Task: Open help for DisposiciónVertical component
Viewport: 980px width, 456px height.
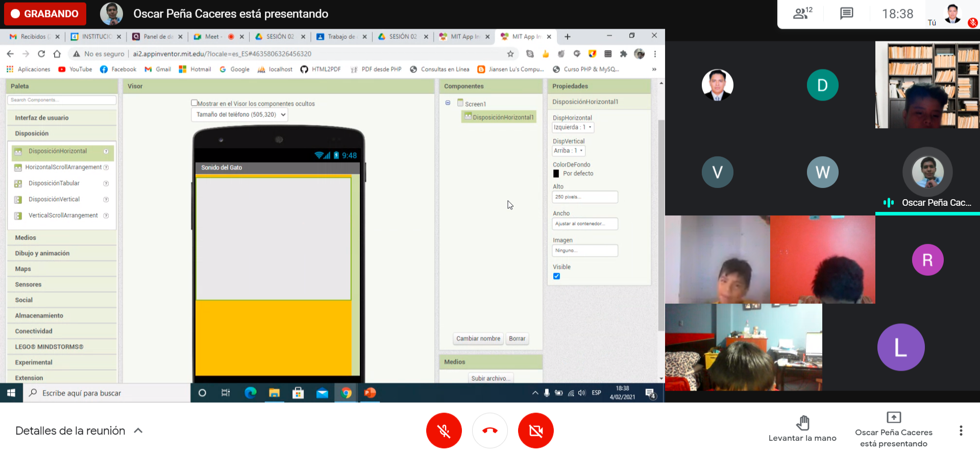Action: pos(106,200)
